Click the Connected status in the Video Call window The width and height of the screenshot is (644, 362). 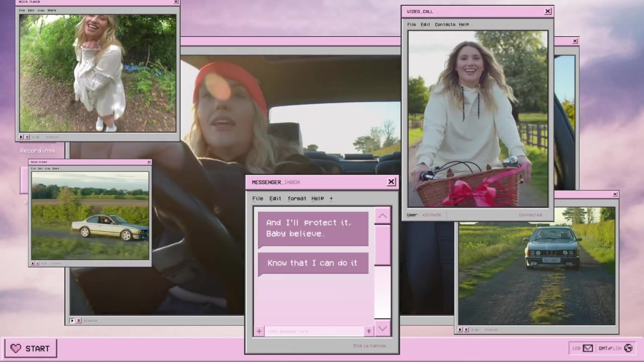pyautogui.click(x=531, y=215)
